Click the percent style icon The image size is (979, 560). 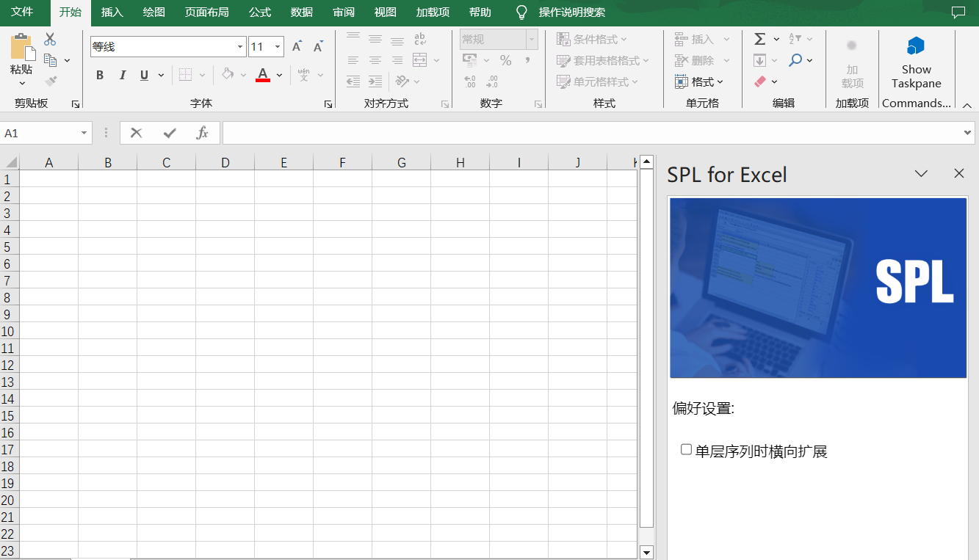pyautogui.click(x=505, y=60)
